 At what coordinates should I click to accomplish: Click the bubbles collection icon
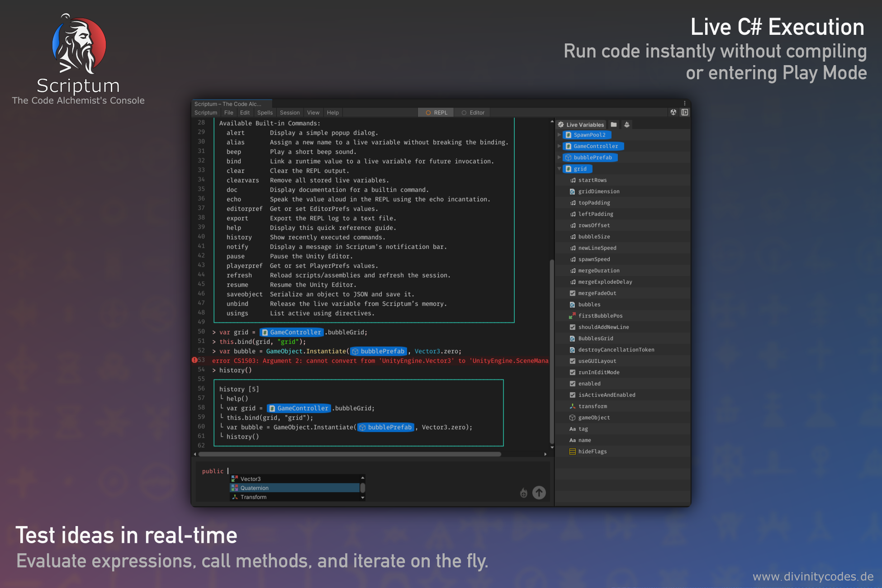573,304
